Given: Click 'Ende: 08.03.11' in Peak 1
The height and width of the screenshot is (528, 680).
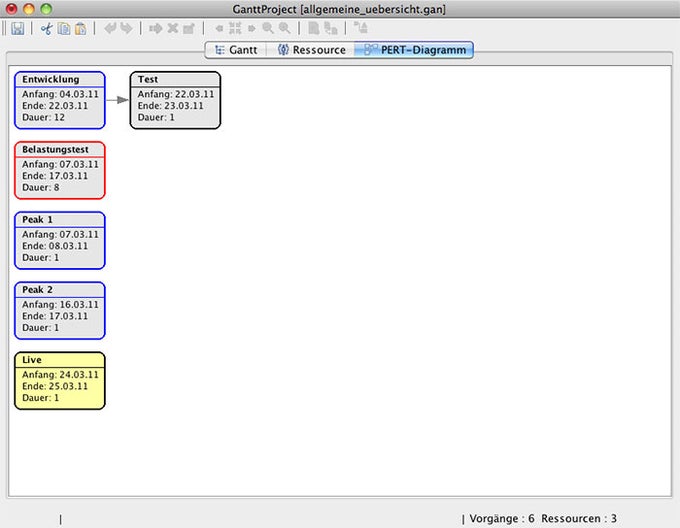Looking at the screenshot, I should [55, 246].
